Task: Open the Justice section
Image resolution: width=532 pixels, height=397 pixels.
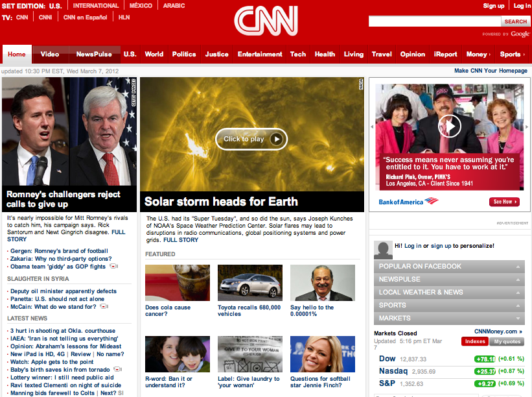Action: pos(217,54)
